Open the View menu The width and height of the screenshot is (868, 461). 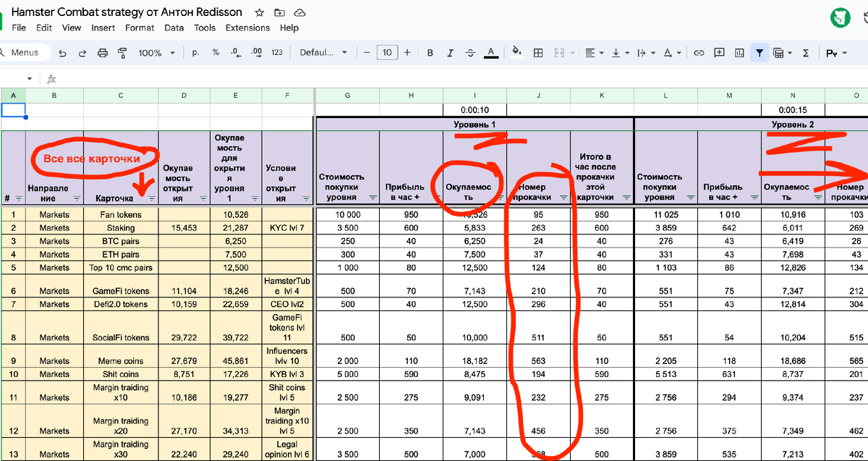click(72, 28)
